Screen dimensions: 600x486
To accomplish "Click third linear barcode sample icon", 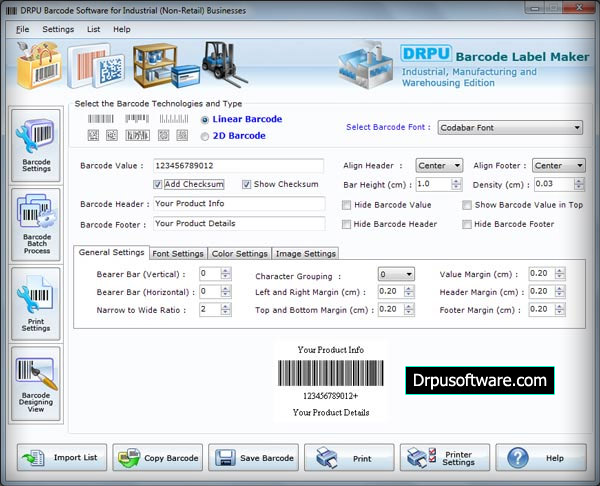I will (174, 119).
